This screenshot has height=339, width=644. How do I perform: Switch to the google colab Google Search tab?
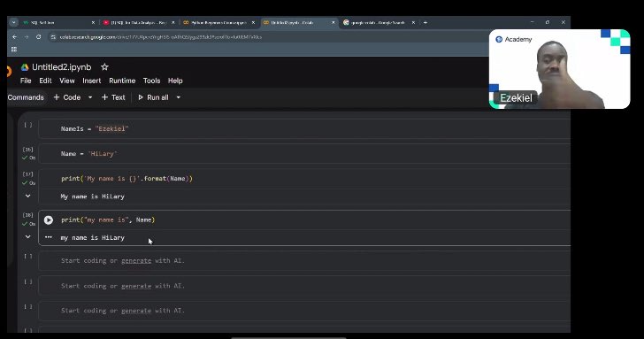coord(379,23)
